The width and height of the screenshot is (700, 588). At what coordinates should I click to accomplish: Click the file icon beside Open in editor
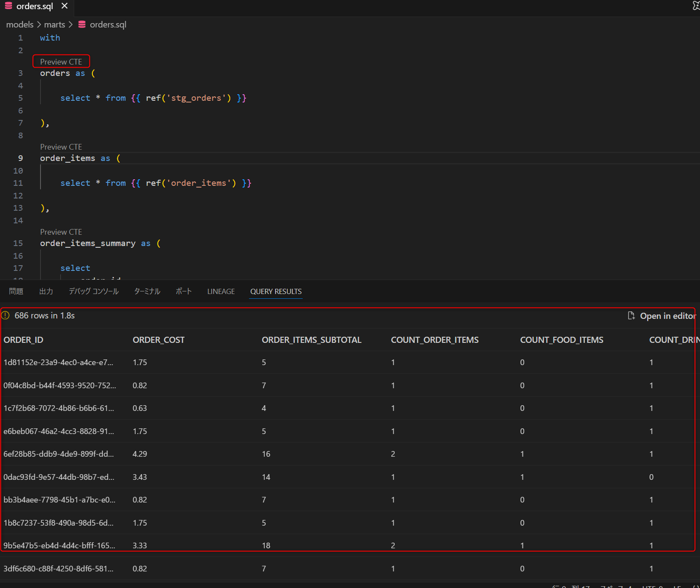coord(631,315)
